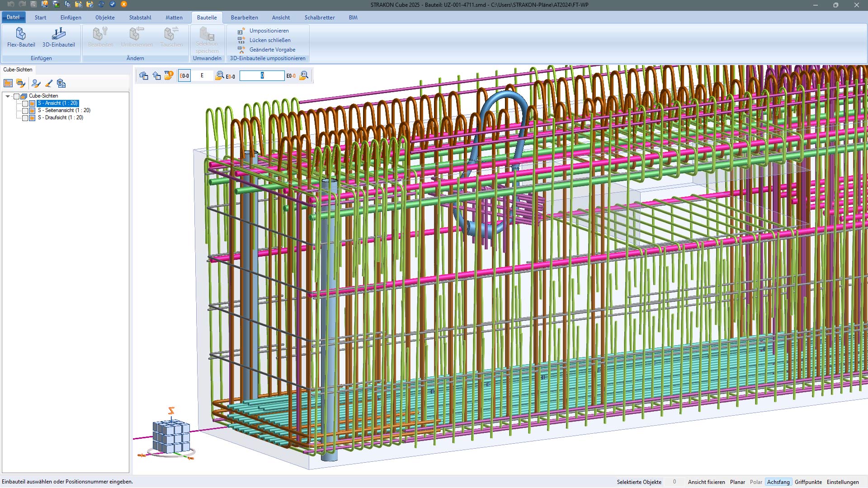
Task: Click the position number input field
Action: tap(262, 75)
